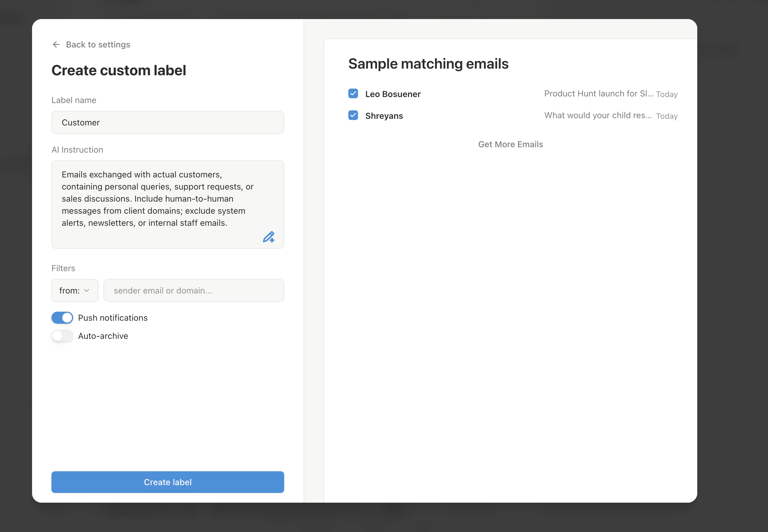
Task: Disable Push notifications toggle
Action: click(62, 318)
